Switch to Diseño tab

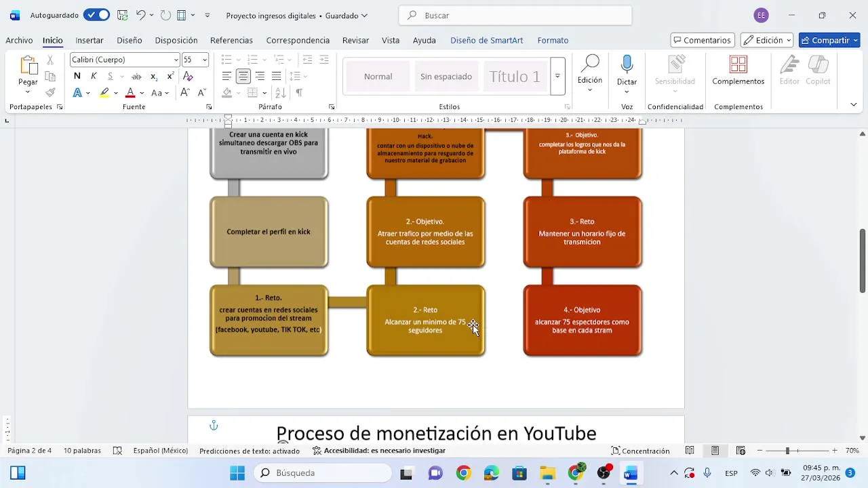pyautogui.click(x=130, y=40)
